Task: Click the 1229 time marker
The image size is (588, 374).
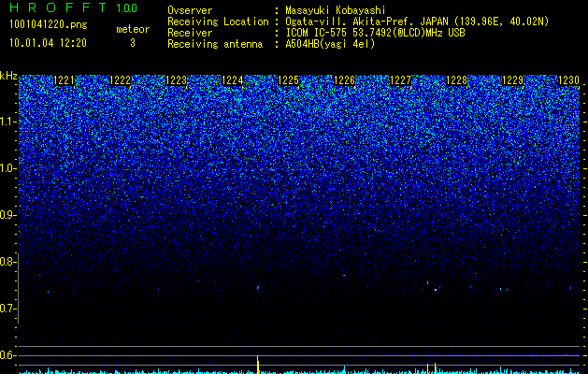Action: tap(512, 80)
